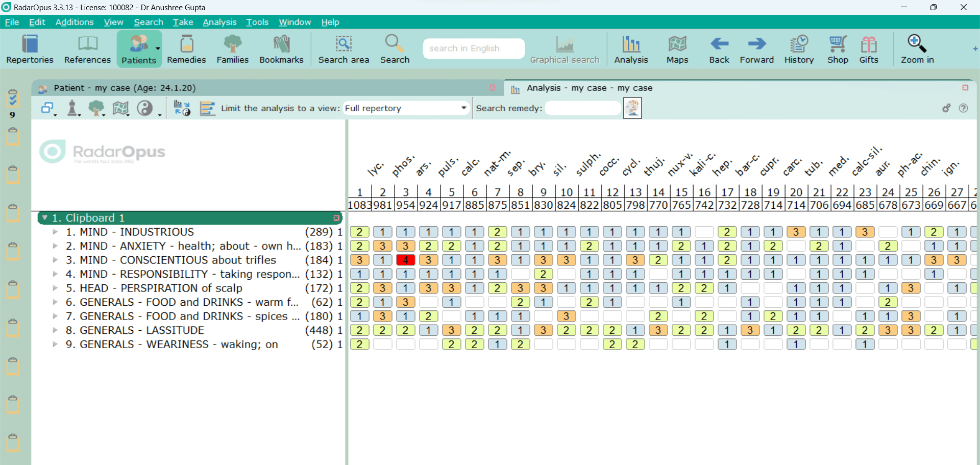Click the remedy scales icon beside Search remedy
Viewport: 980px width, 465px height.
coord(632,108)
